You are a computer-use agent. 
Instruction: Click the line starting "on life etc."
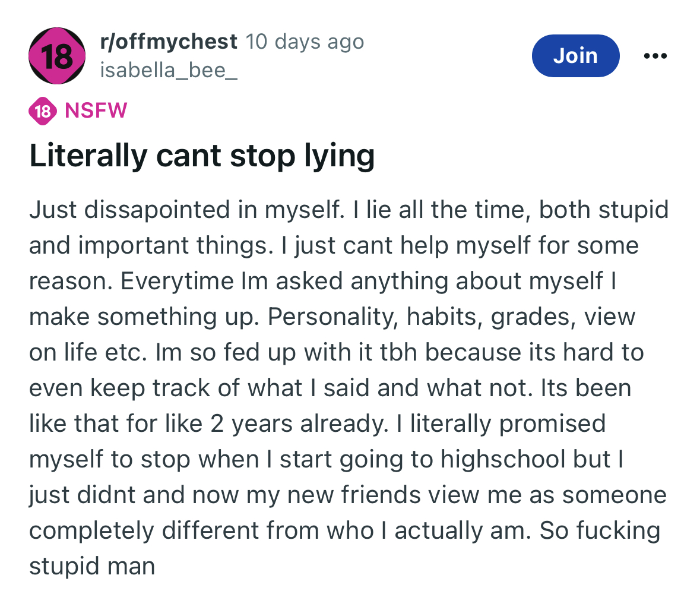[x=336, y=352]
